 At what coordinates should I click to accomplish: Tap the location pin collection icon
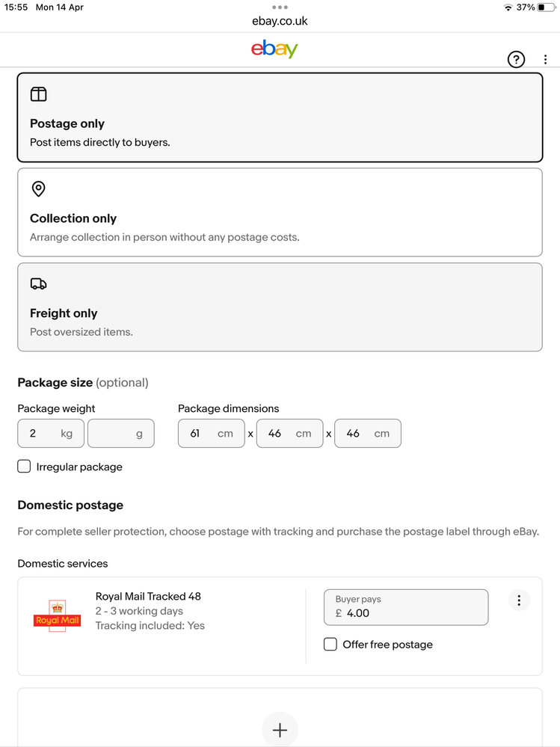click(x=38, y=189)
